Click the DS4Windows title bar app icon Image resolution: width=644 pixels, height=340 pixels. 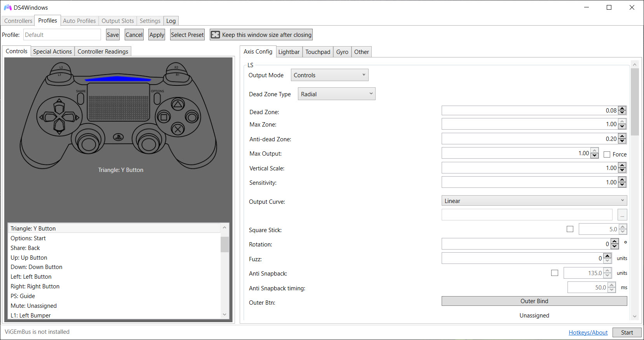[x=7, y=7]
